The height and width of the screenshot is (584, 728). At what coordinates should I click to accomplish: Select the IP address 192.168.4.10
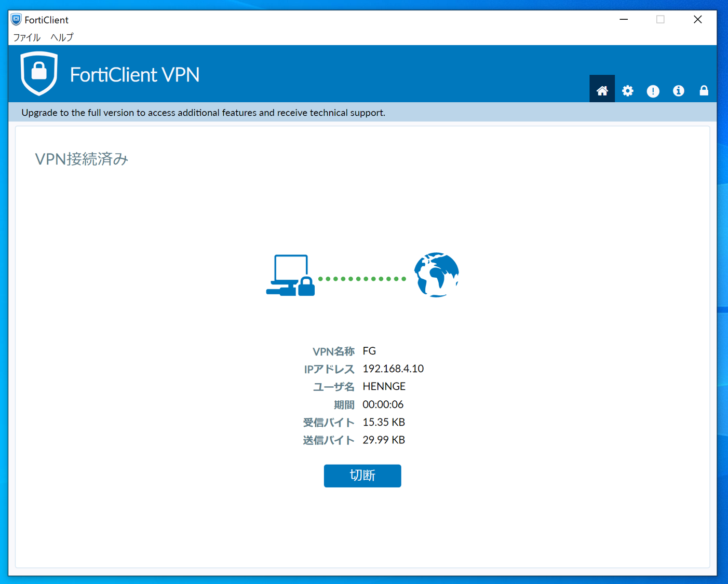(x=393, y=369)
